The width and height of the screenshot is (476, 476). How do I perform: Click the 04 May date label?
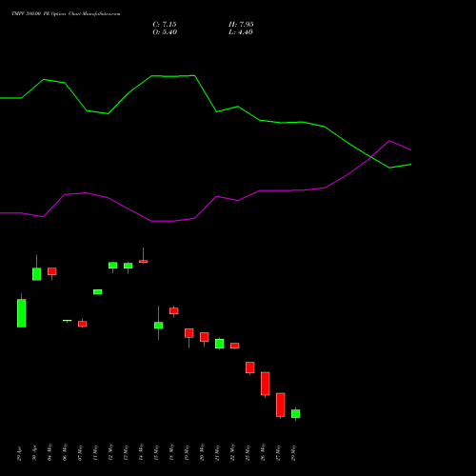click(50, 452)
